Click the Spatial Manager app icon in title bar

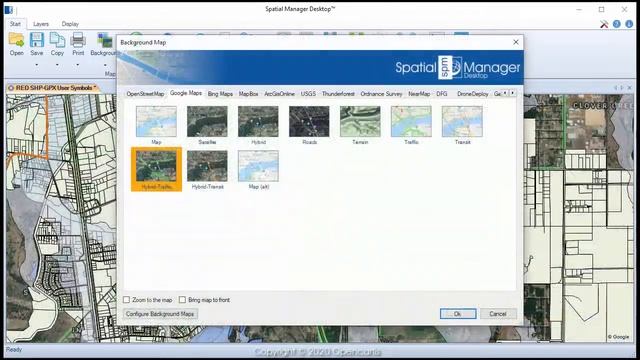click(x=9, y=9)
